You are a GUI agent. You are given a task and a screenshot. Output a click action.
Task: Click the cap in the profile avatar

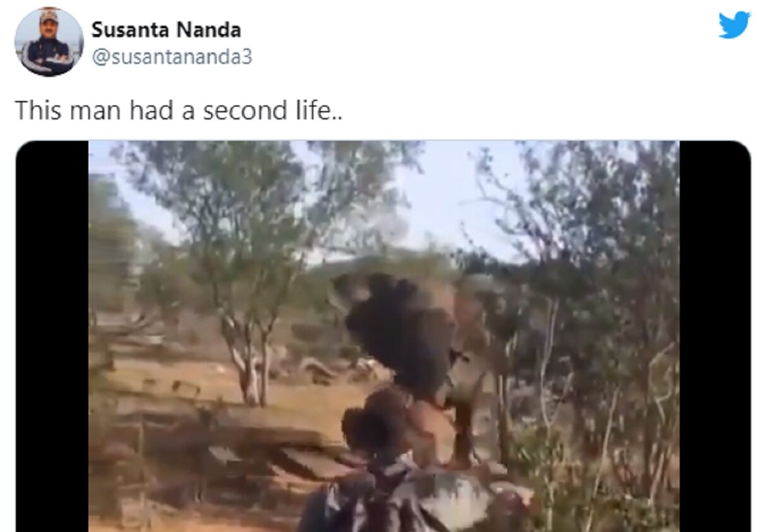coord(48,18)
